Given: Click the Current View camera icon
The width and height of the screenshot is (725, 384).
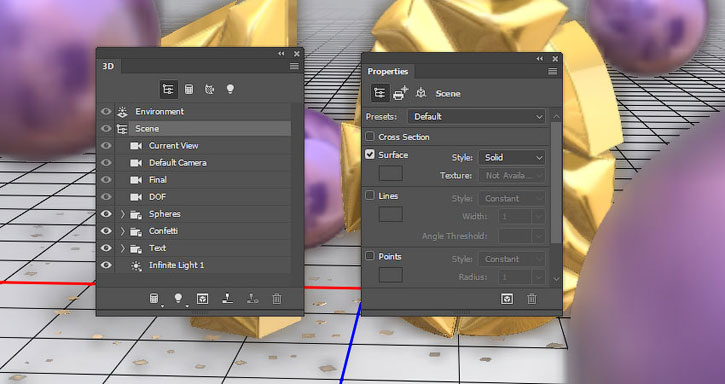Looking at the screenshot, I should (136, 146).
